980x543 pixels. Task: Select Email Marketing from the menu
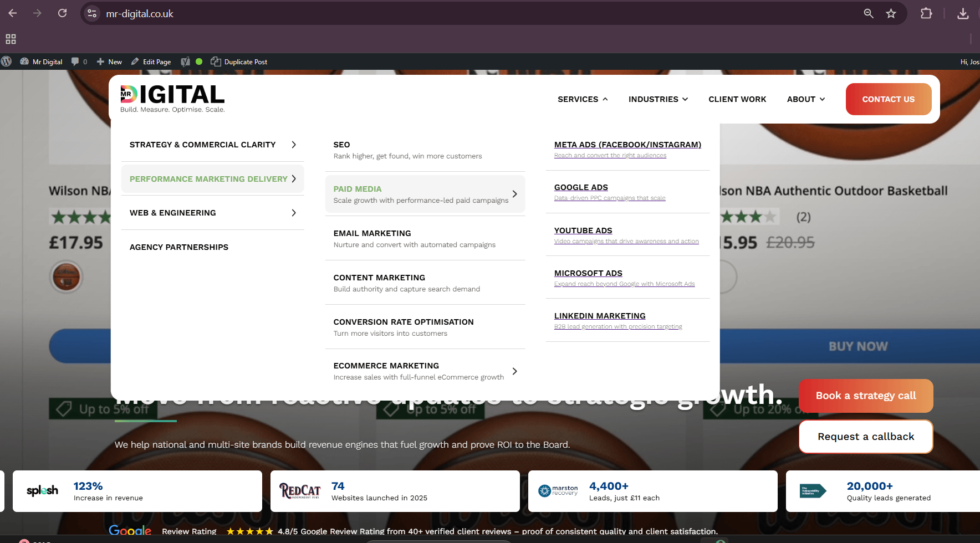pyautogui.click(x=372, y=233)
